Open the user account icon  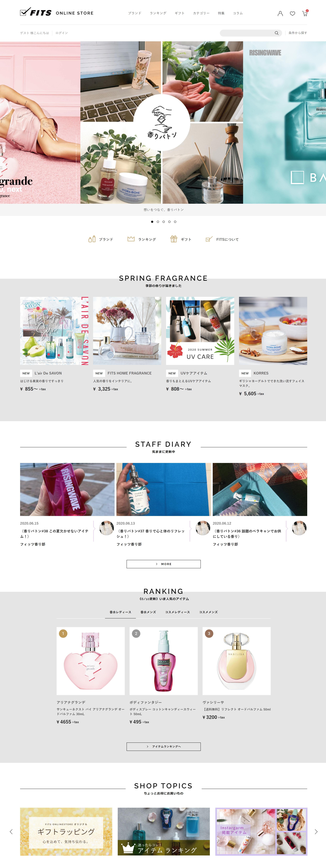280,13
